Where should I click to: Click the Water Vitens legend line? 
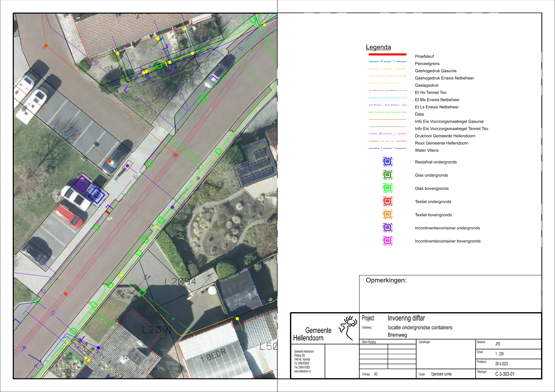pos(387,148)
